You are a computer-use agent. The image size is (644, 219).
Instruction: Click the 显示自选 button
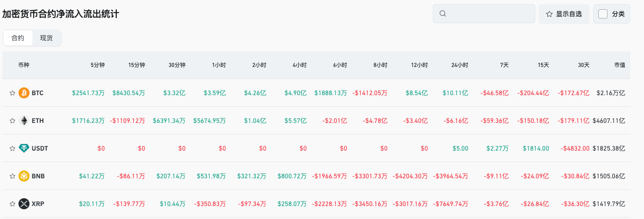coord(564,14)
